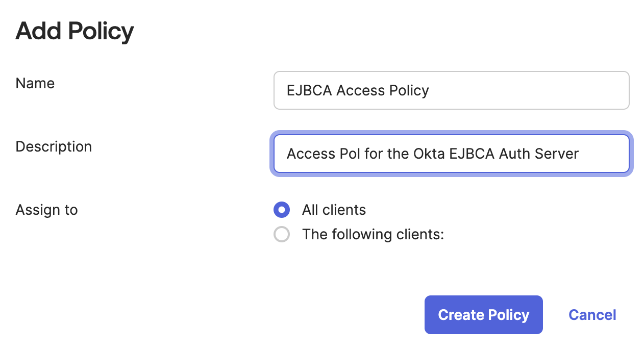Click the Add Policy dialog heading
The image size is (644, 350).
[75, 32]
